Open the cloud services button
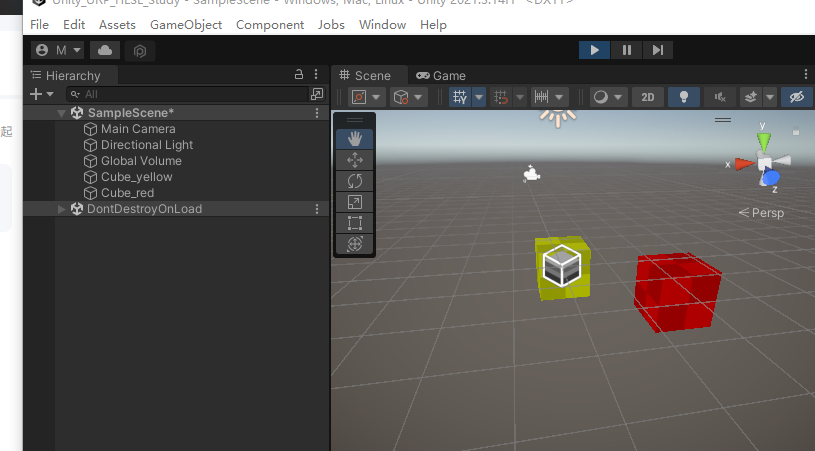This screenshot has width=815, height=451. (x=105, y=50)
